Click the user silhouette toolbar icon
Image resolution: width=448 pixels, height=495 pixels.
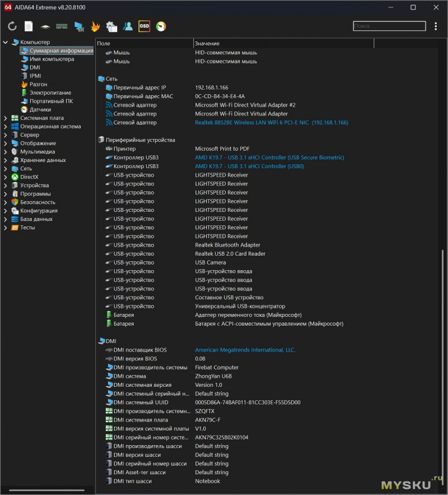(x=128, y=26)
